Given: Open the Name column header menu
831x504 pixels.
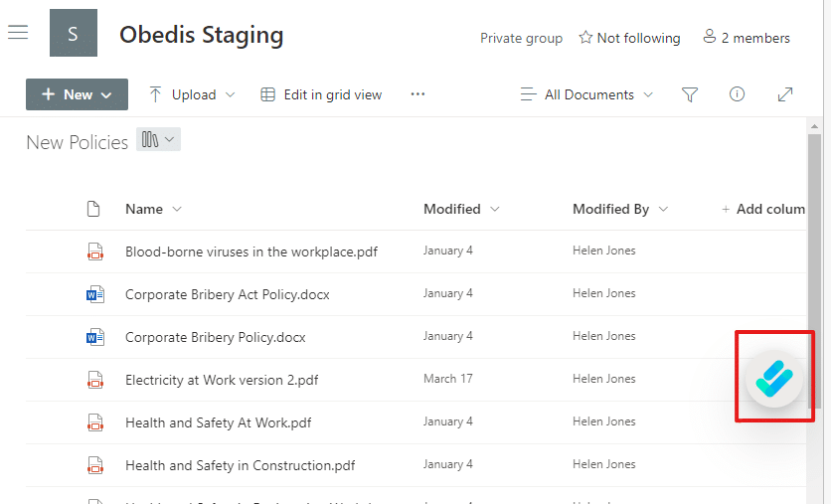Looking at the screenshot, I should (153, 209).
